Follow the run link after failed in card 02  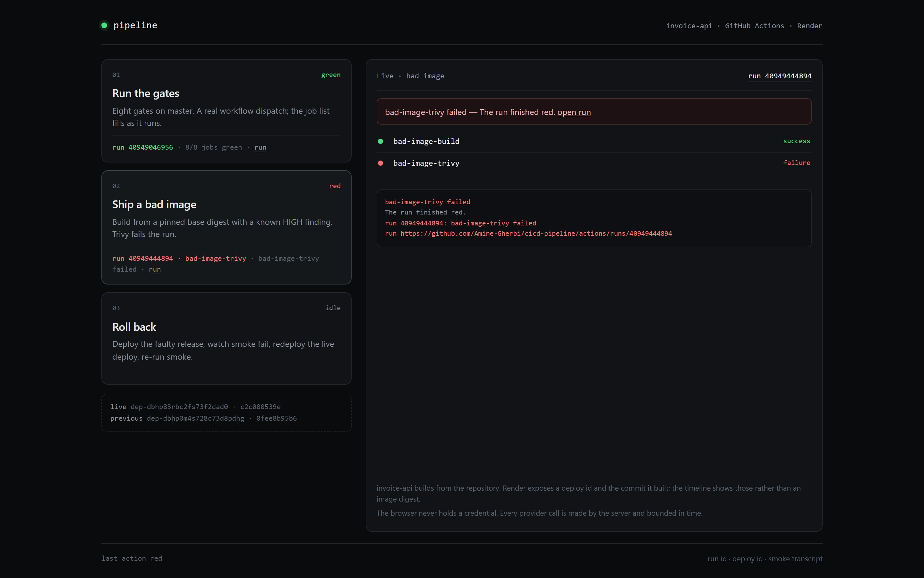155,269
